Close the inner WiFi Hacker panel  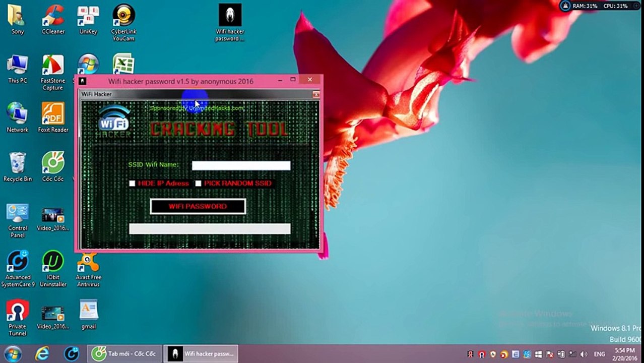[x=316, y=94]
